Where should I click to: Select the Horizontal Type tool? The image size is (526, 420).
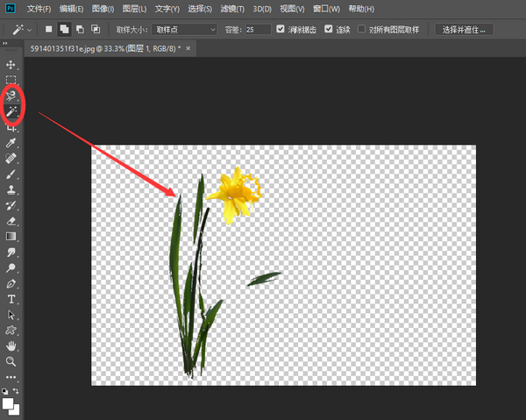11,299
